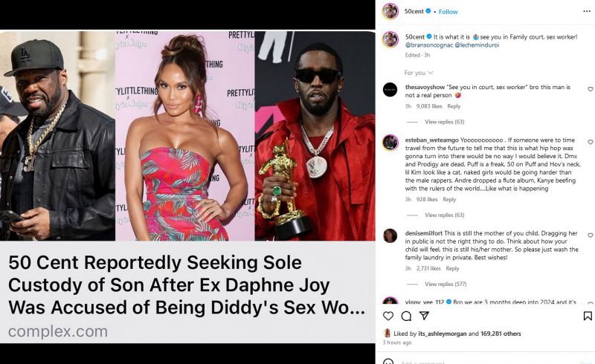This screenshot has width=595, height=364.
Task: Open the comment bubble icon
Action: (x=406, y=316)
